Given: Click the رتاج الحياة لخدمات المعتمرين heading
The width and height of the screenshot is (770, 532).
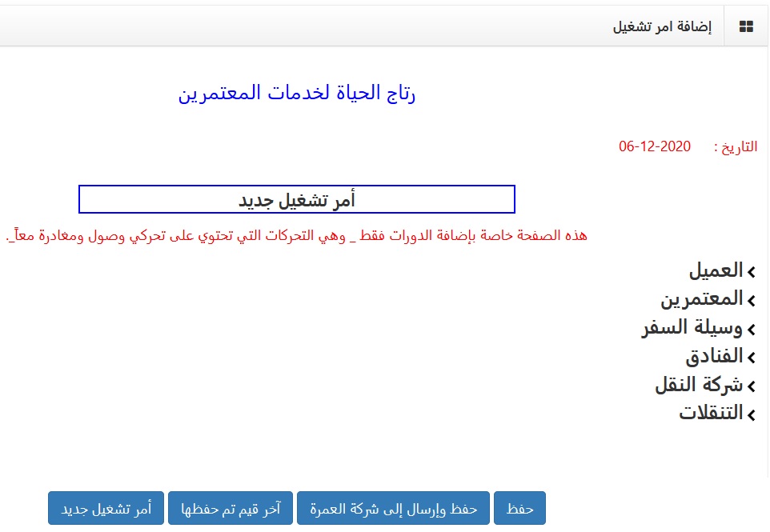Looking at the screenshot, I should tap(297, 94).
